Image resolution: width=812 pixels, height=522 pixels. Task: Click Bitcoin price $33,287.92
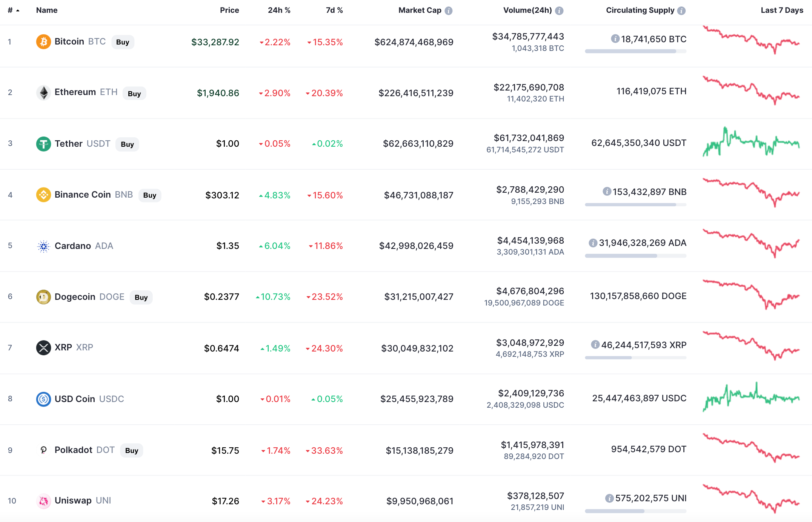coord(215,42)
